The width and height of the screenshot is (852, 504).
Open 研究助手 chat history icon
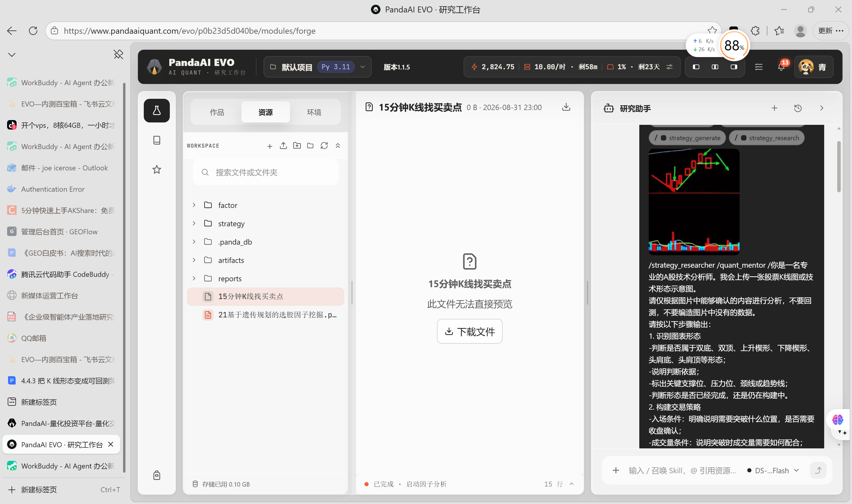click(798, 108)
